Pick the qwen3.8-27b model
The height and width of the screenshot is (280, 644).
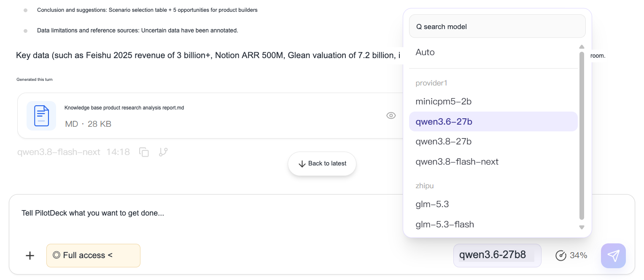(493, 141)
